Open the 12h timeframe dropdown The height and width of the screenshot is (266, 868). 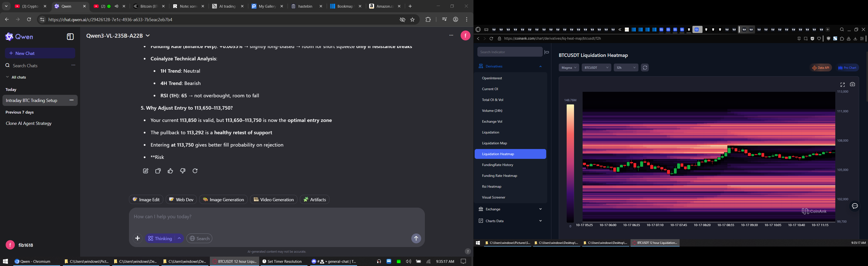pos(626,68)
